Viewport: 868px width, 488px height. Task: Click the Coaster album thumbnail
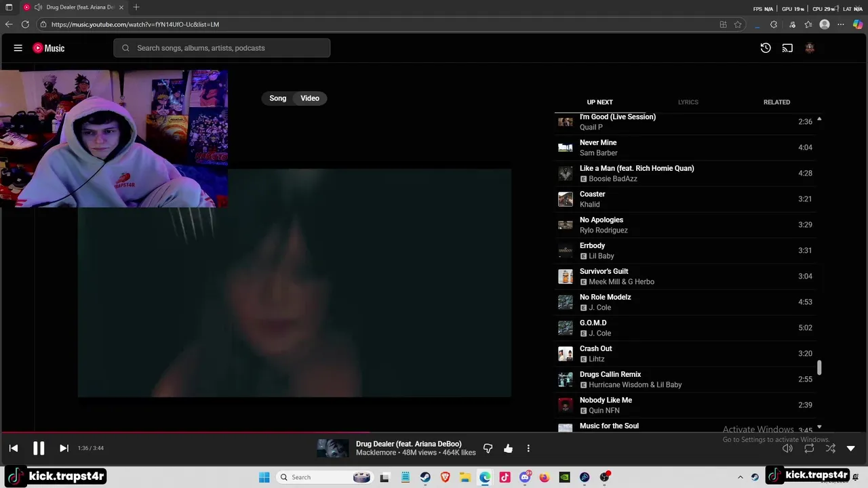(x=566, y=199)
